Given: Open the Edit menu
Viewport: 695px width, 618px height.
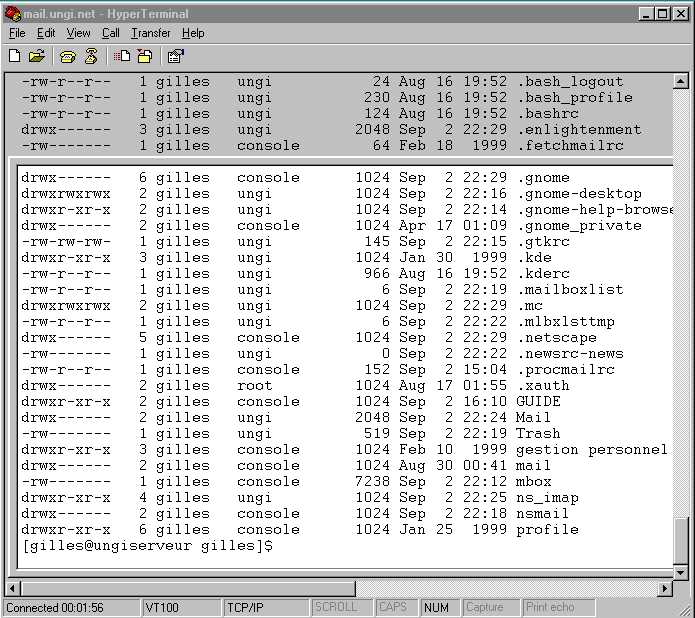Looking at the screenshot, I should click(46, 33).
